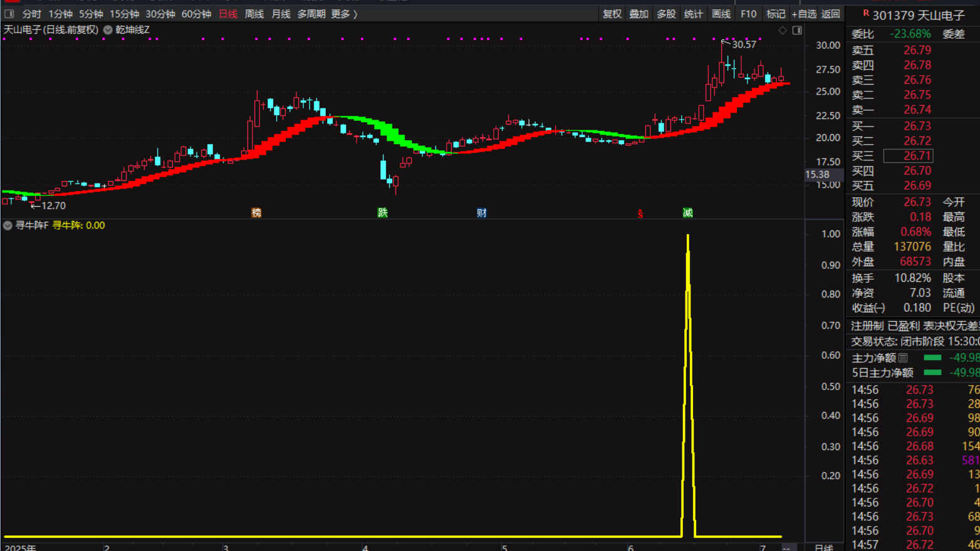Screen dimensions: 980x551
Task: Expand the 寻牛阵F indicator dropdown
Action: pyautogui.click(x=8, y=225)
